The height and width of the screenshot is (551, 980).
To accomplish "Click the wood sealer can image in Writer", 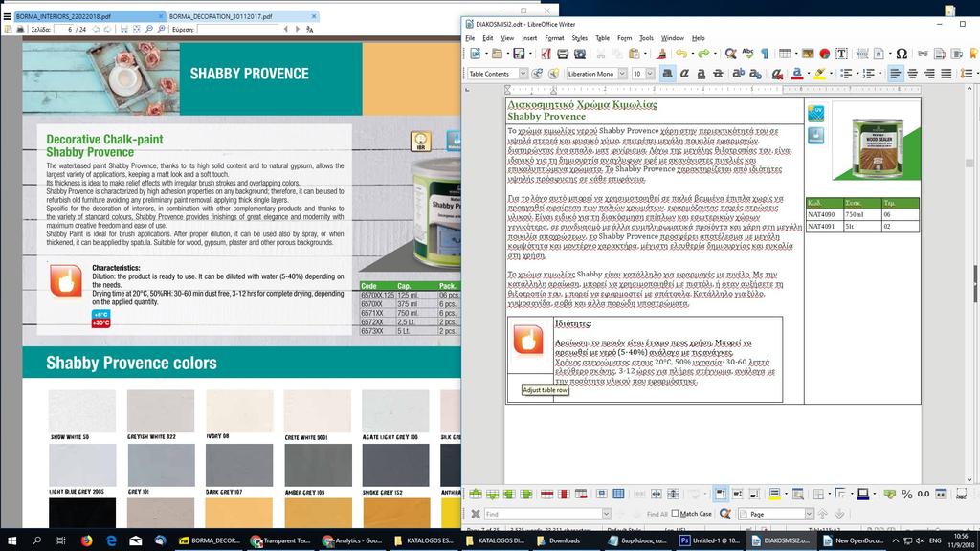I will click(x=877, y=146).
